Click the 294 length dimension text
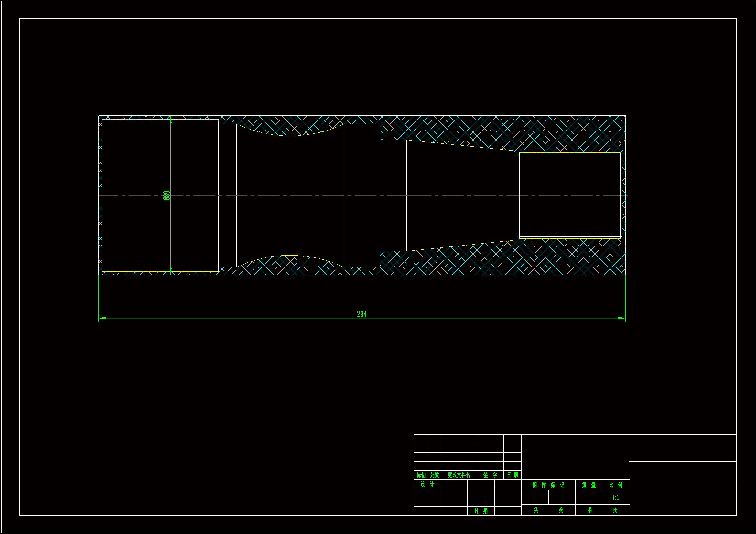The width and height of the screenshot is (756, 534). (x=362, y=314)
